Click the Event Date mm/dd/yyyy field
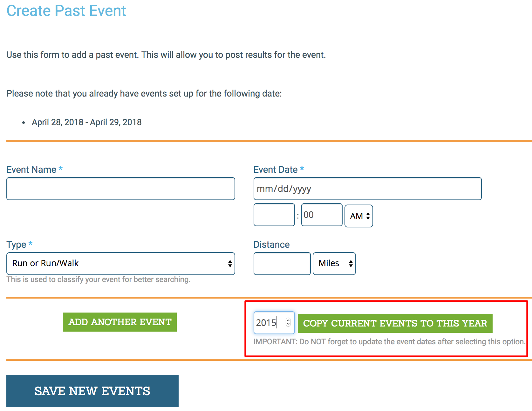This screenshot has width=532, height=411. coord(367,188)
